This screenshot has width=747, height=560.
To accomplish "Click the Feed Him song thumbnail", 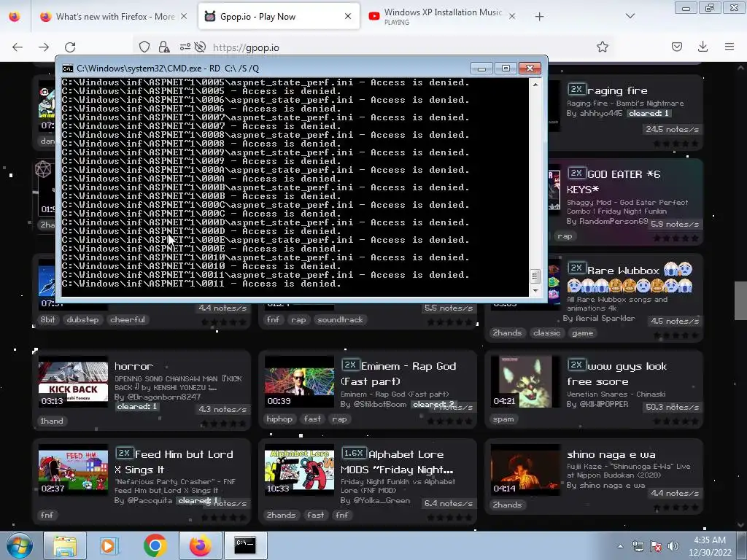I will point(73,470).
